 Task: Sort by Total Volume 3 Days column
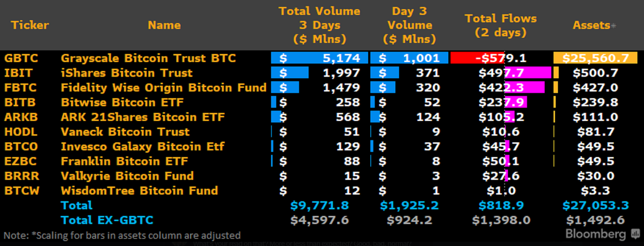pos(320,25)
